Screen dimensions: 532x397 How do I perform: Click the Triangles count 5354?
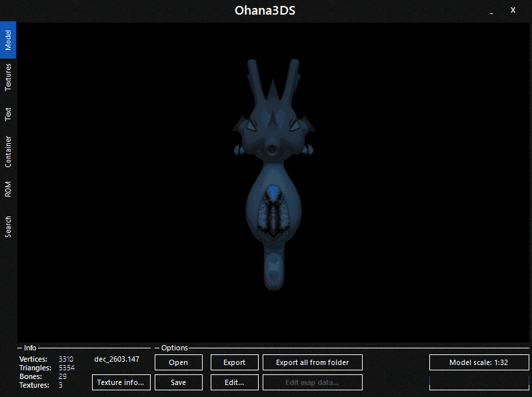click(67, 368)
